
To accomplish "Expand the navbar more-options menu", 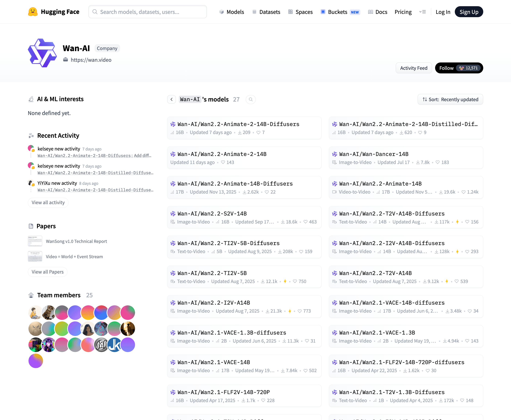I will (422, 12).
